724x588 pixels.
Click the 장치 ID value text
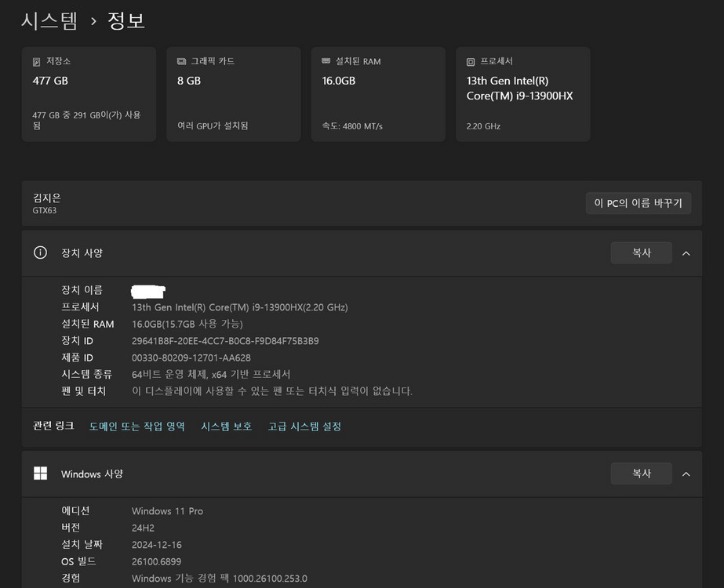point(227,340)
